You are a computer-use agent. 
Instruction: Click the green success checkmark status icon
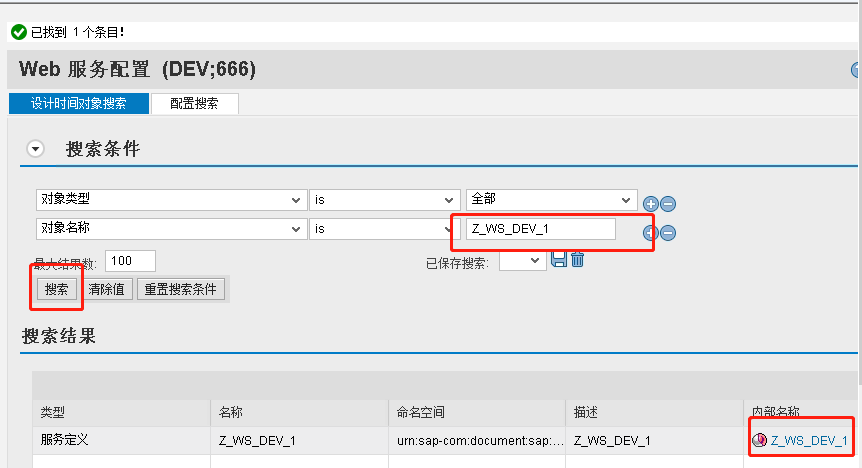pyautogui.click(x=18, y=33)
